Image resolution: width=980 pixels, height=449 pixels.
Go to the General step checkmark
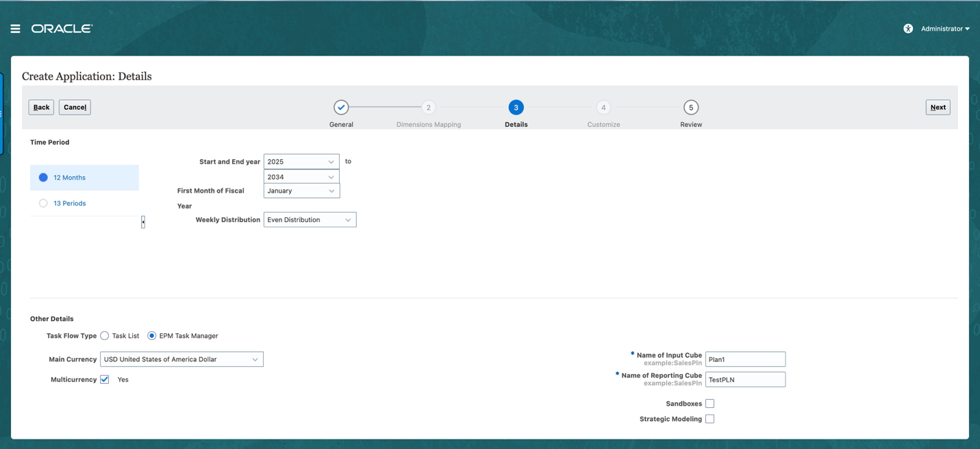click(341, 108)
